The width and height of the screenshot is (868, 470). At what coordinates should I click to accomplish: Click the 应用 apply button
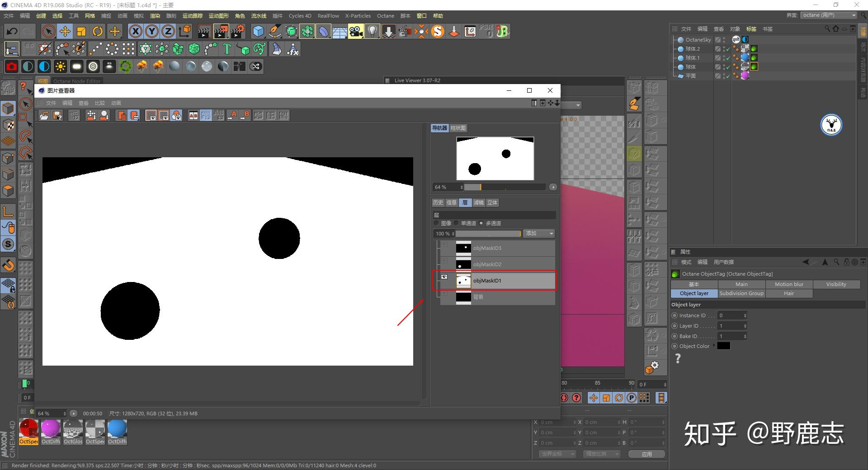click(x=646, y=454)
